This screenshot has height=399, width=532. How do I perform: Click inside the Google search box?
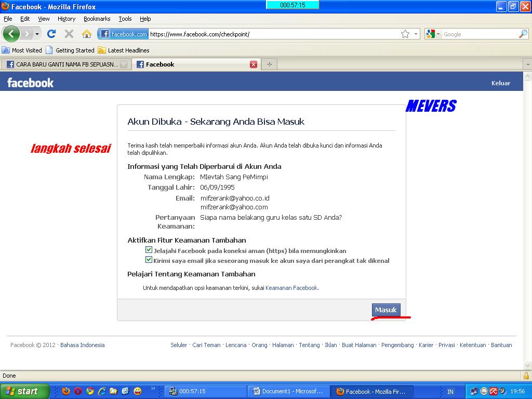(480, 34)
